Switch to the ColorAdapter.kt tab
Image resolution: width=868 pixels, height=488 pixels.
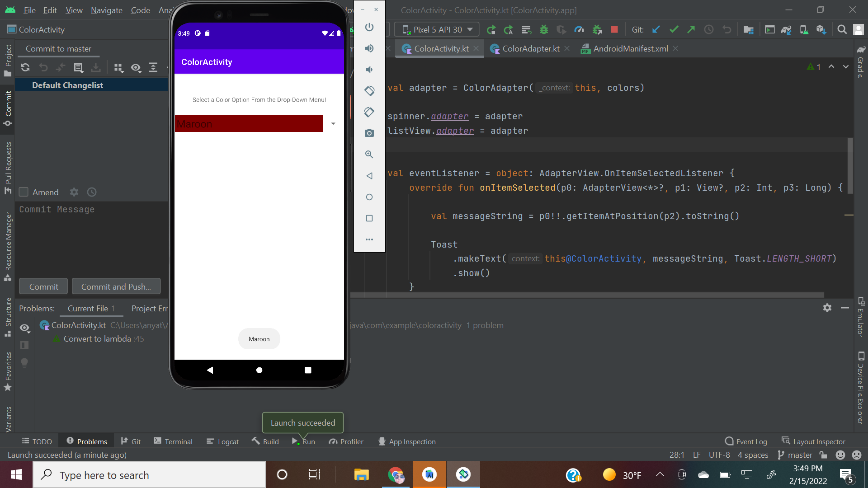(530, 49)
